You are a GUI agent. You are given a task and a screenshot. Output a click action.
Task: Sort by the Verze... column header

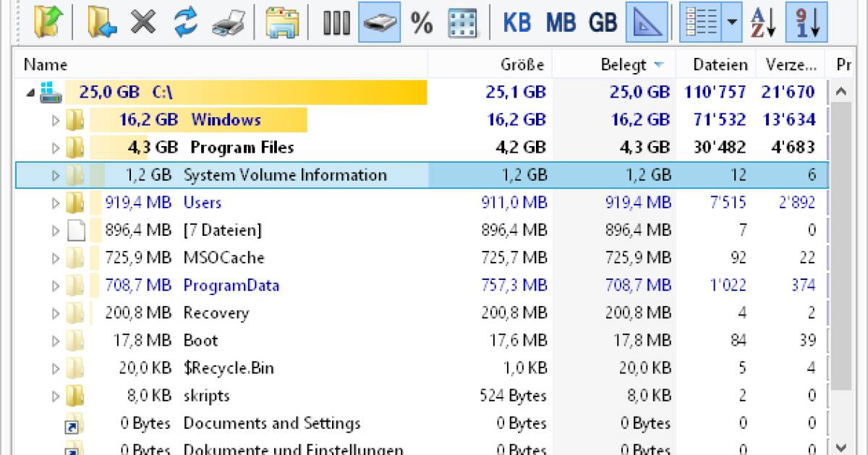[x=791, y=64]
